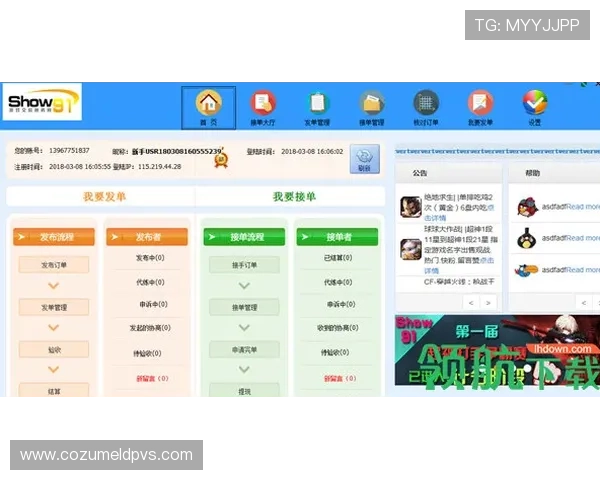Click the Show91 第一届 promotional banner

coord(497,350)
